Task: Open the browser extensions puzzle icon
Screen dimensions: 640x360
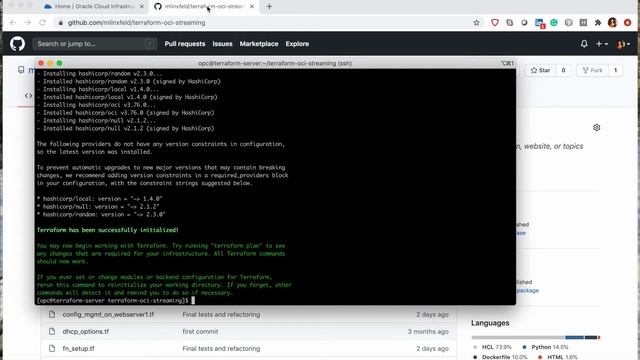Action: [598, 23]
